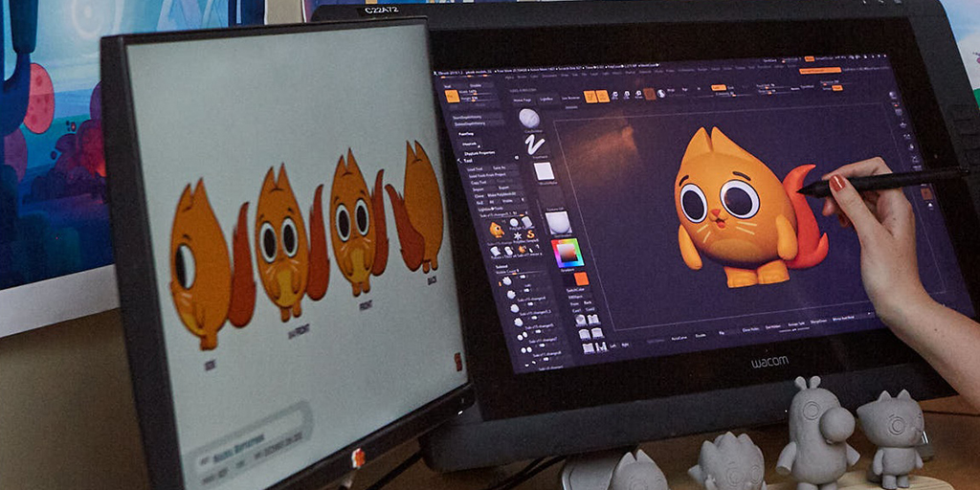Open the freehand stroke type selector
Image resolution: width=980 pixels, height=490 pixels.
click(535, 145)
